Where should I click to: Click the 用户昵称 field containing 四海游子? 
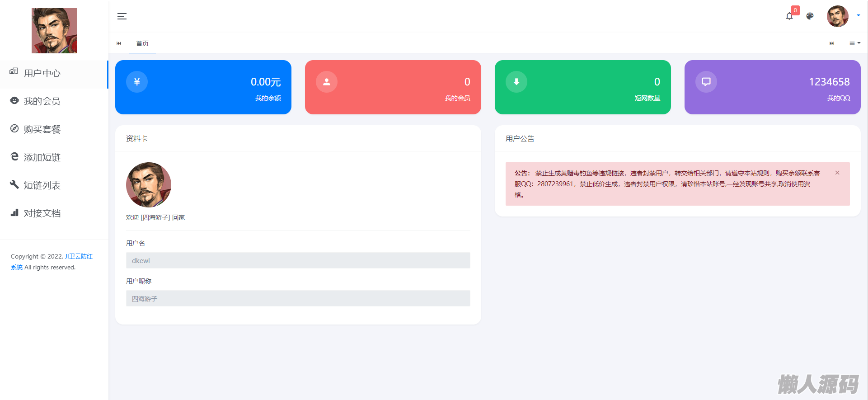[298, 298]
